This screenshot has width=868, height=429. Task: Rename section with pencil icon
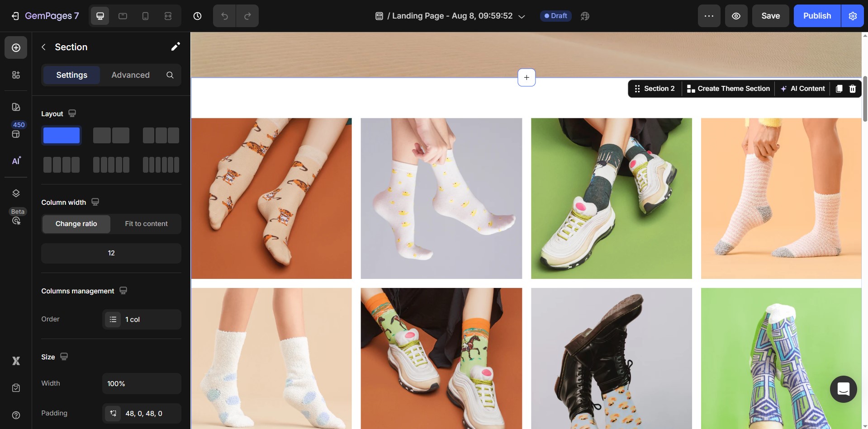point(175,47)
